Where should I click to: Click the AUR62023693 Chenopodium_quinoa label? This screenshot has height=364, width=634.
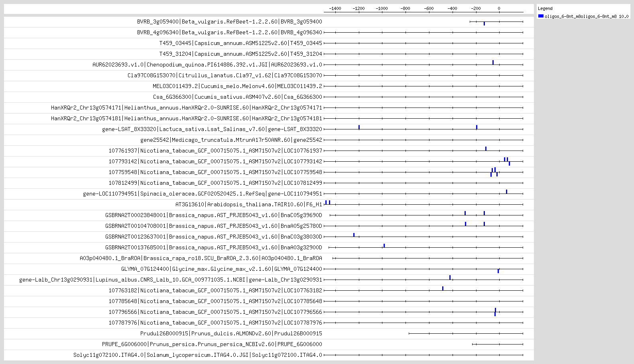coord(207,65)
